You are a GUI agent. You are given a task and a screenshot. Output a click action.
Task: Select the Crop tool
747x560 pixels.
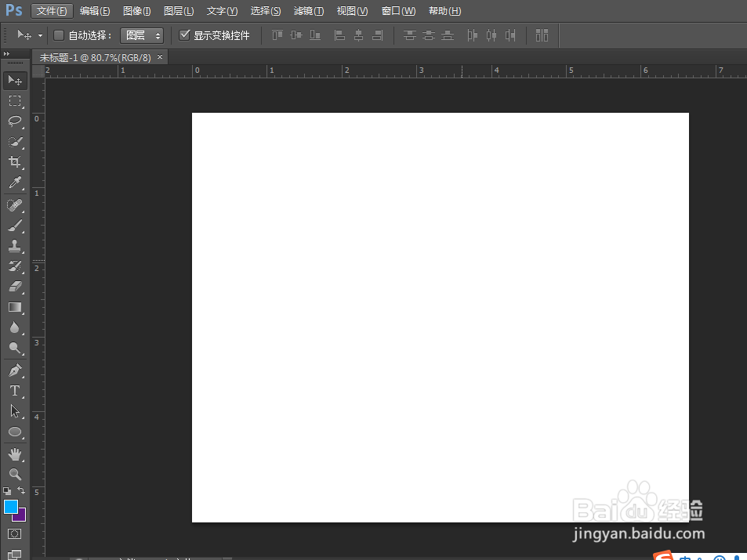(x=15, y=162)
